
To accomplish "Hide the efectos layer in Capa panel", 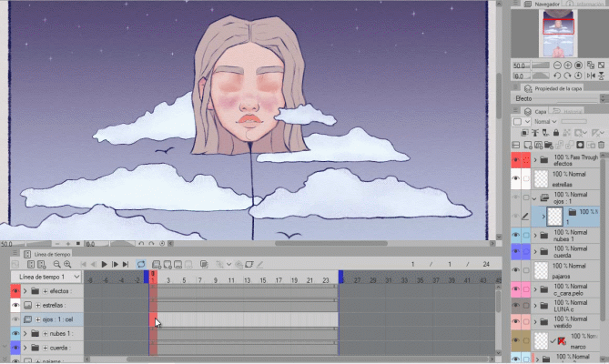I will pos(516,160).
